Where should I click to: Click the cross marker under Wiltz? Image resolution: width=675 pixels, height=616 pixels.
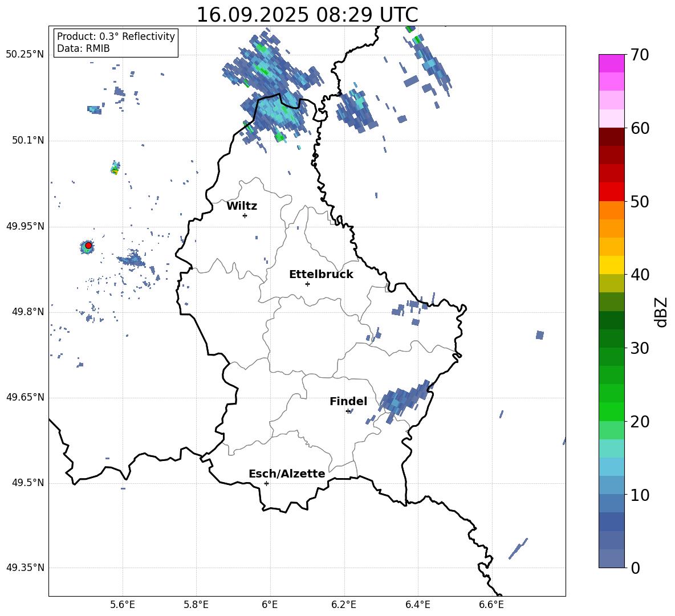(x=245, y=215)
